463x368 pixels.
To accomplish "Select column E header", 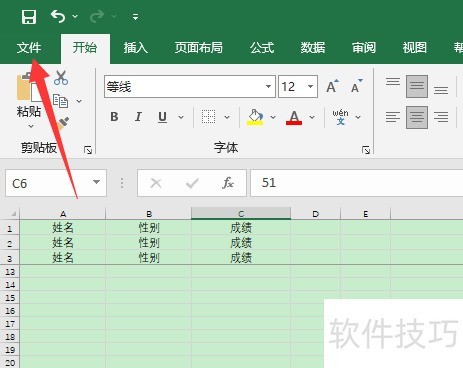I will 365,214.
